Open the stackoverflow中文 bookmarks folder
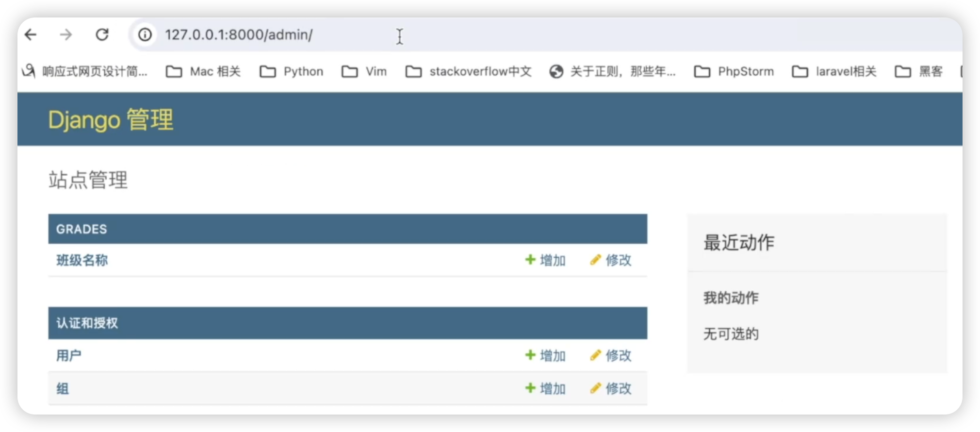The image size is (980, 432). click(469, 72)
